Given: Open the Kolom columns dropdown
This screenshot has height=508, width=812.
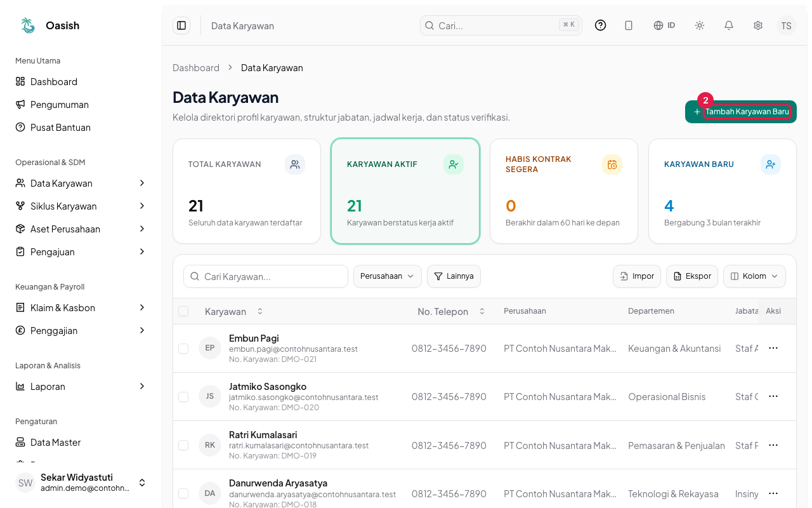Looking at the screenshot, I should tap(754, 276).
